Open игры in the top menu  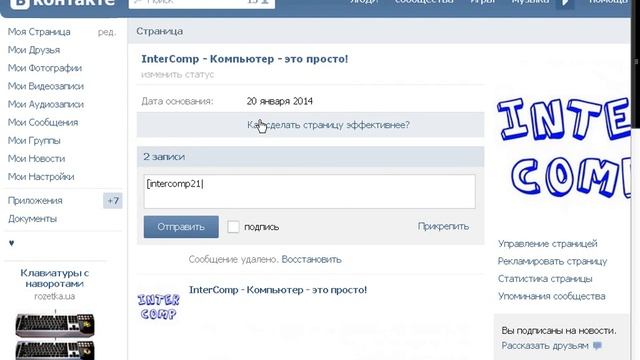click(x=482, y=2)
